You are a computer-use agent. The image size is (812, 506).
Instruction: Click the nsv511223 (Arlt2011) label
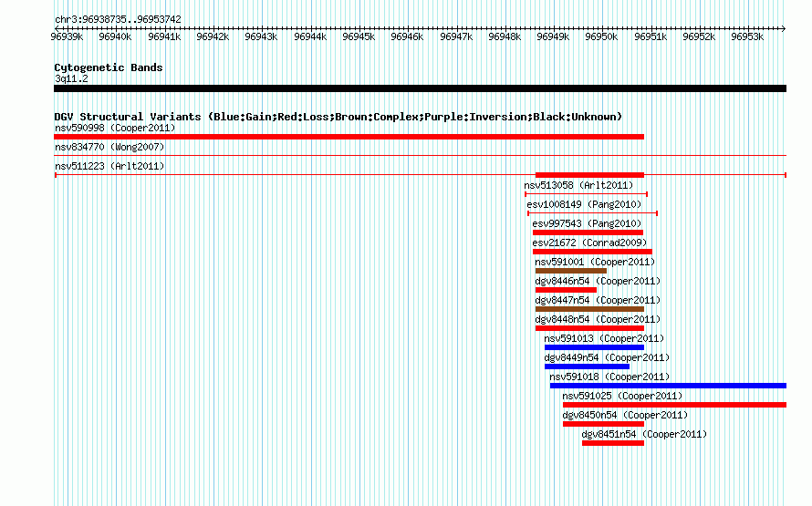tap(109, 166)
